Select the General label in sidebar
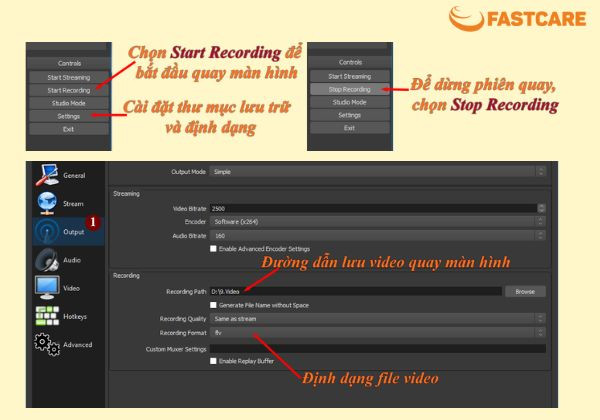 [74, 175]
